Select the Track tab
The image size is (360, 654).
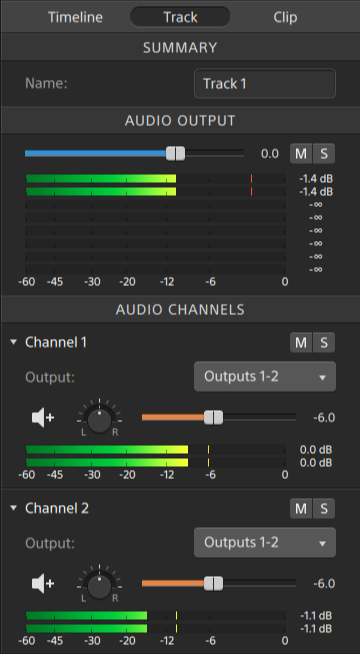180,17
